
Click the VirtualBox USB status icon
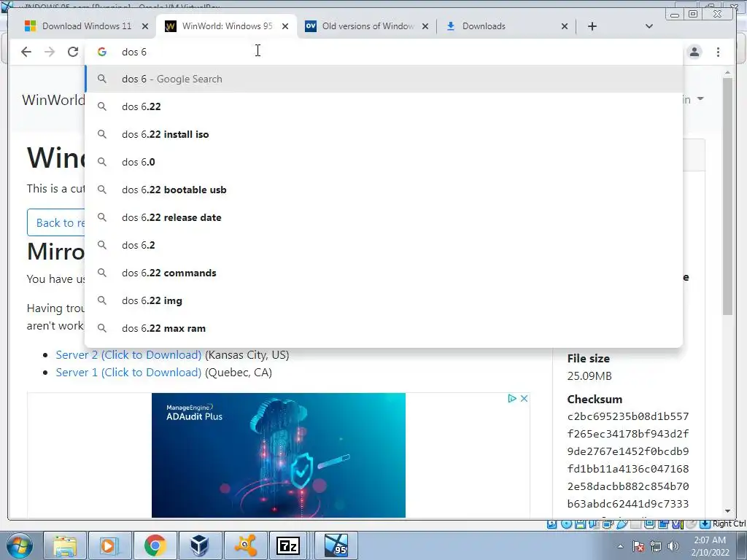click(x=622, y=524)
